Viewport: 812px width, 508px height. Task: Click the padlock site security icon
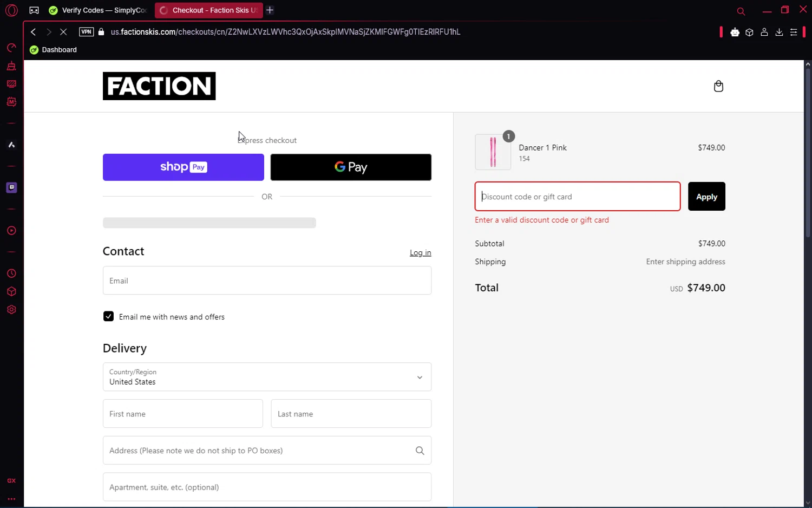pyautogui.click(x=101, y=32)
